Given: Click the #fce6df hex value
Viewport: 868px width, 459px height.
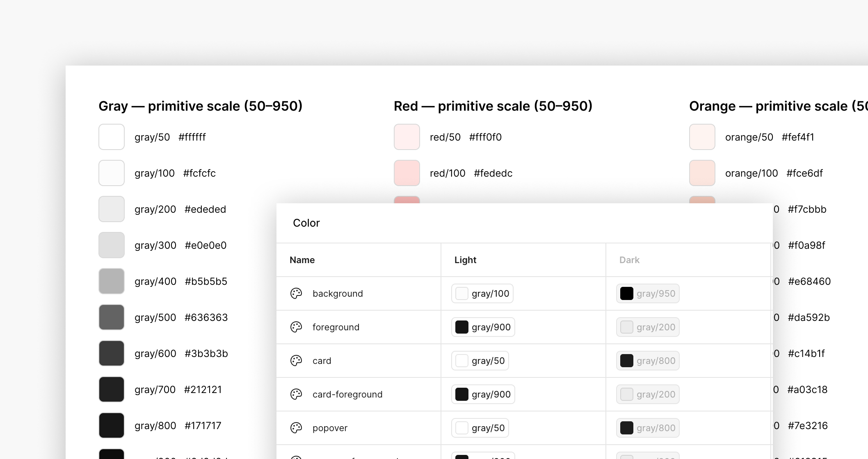Looking at the screenshot, I should pos(804,173).
